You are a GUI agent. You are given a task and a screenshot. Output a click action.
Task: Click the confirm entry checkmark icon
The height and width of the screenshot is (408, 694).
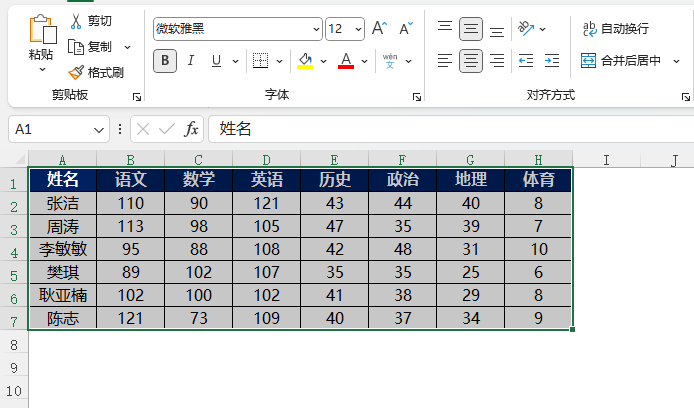click(167, 129)
